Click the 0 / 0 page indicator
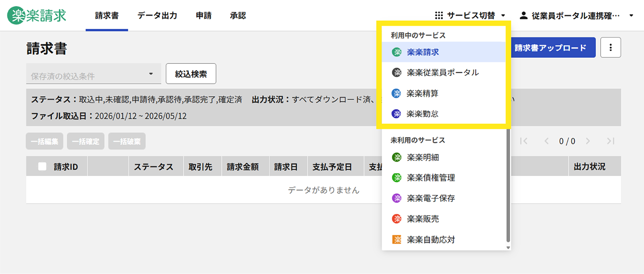 click(x=567, y=141)
